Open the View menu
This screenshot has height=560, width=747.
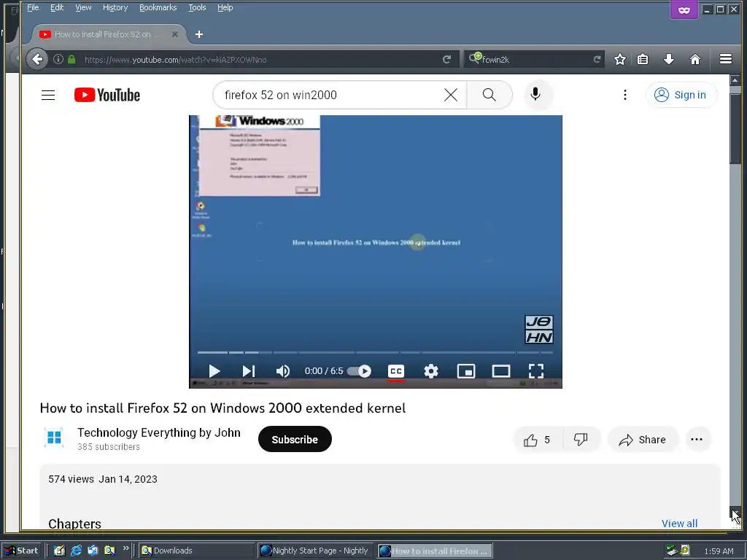point(83,7)
